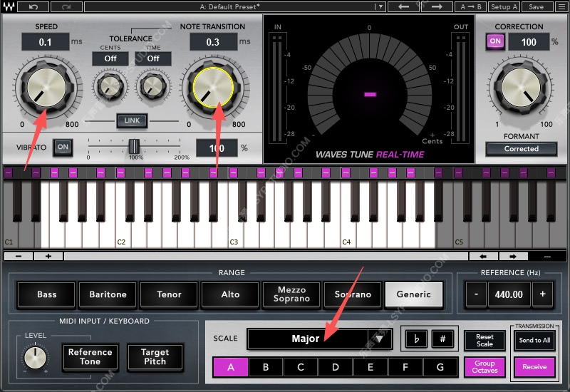Select the Tenor range
The width and height of the screenshot is (570, 392).
click(169, 294)
